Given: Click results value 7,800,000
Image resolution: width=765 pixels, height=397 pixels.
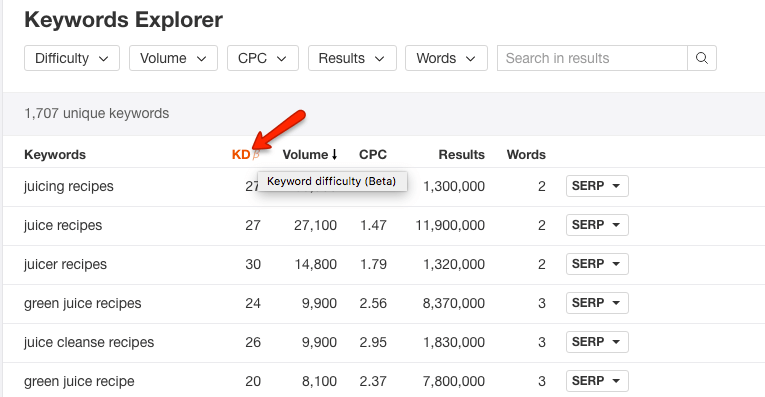Looking at the screenshot, I should pos(454,381).
